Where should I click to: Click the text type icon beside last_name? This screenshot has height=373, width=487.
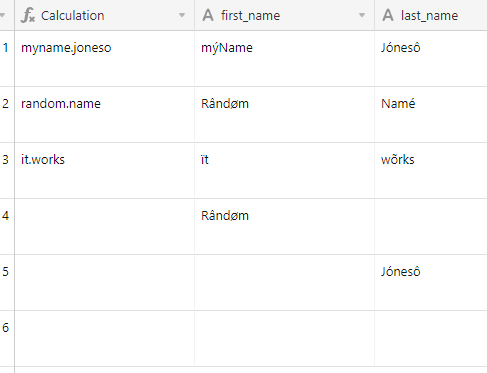coord(388,15)
